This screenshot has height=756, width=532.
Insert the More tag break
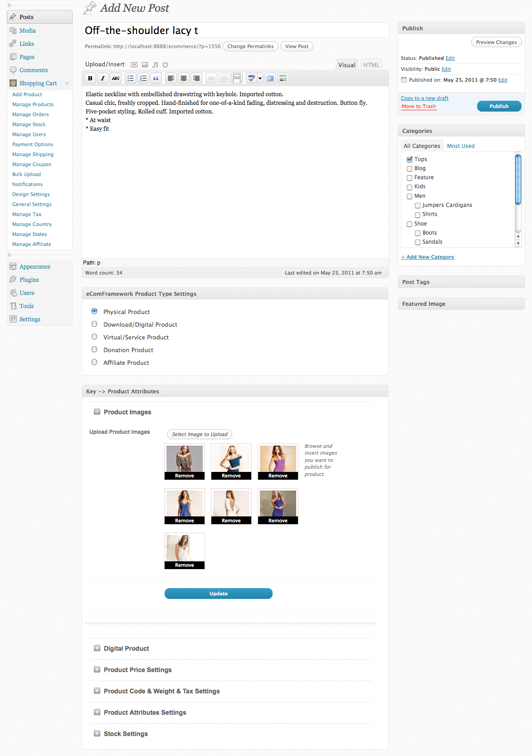[x=237, y=79]
